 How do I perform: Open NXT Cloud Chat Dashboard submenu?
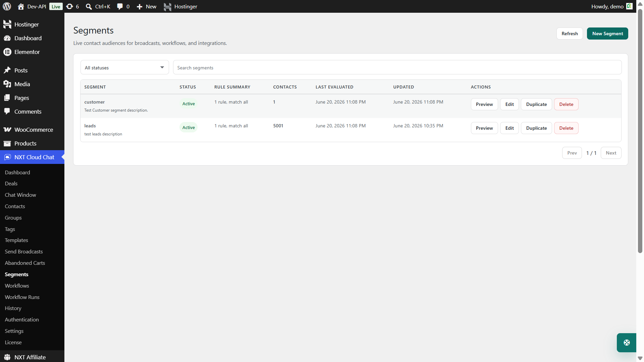[17, 172]
